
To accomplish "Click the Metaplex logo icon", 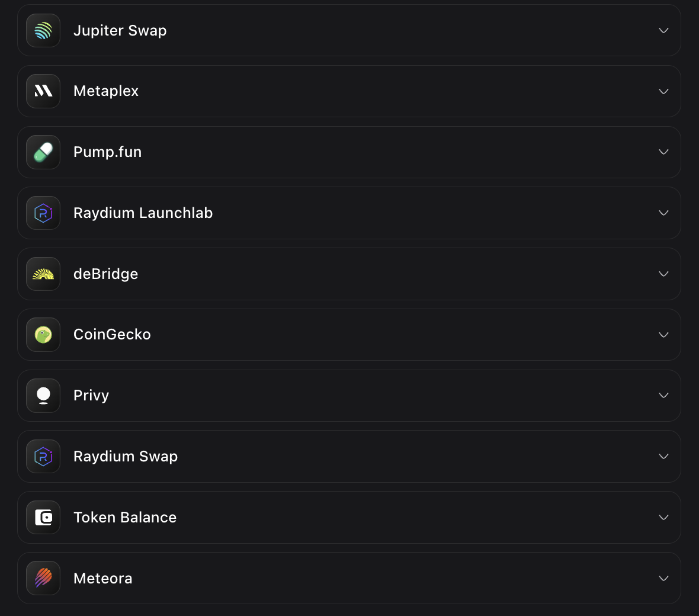I will point(43,91).
